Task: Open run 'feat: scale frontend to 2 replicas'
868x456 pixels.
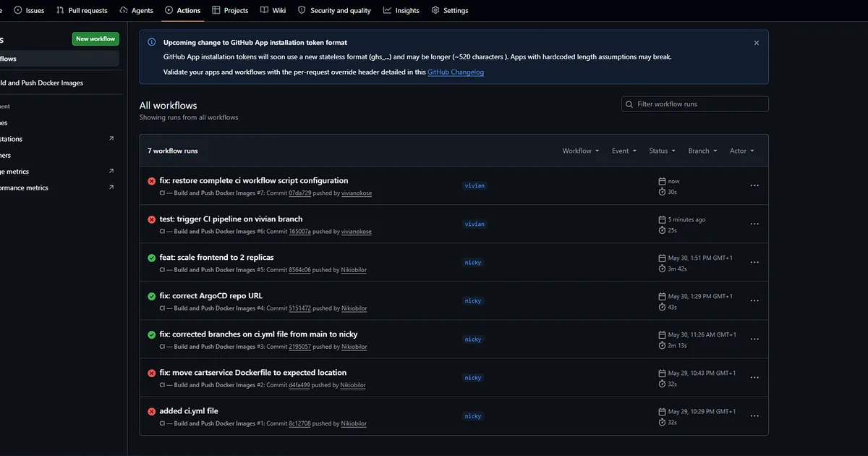Action: tap(216, 257)
